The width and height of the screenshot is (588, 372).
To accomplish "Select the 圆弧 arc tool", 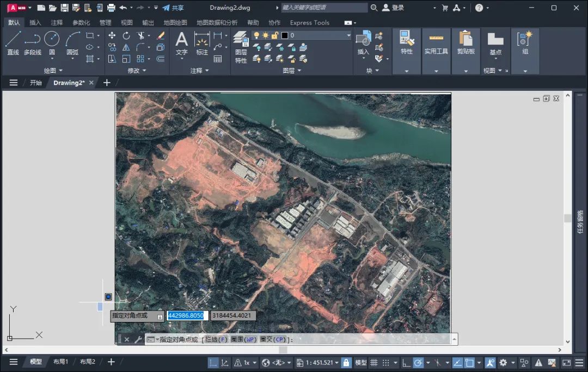I will [x=72, y=43].
